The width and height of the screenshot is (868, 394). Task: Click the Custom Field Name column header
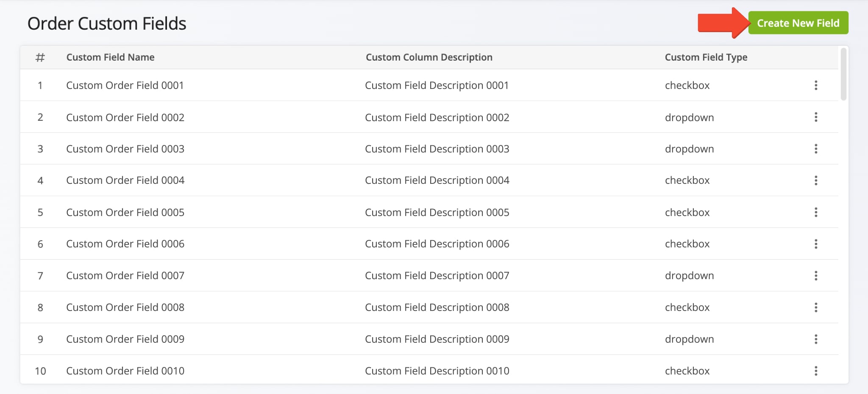click(110, 57)
